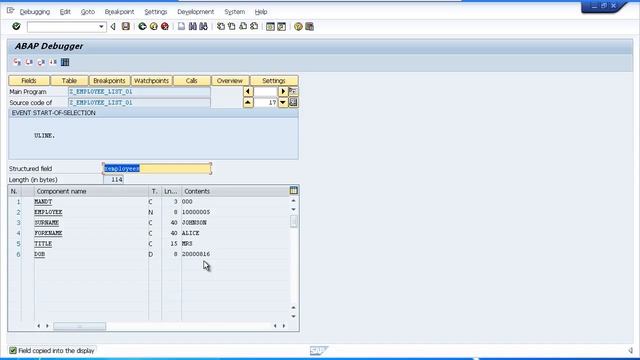
Task: Select the TITLE component name
Action: pos(43,244)
